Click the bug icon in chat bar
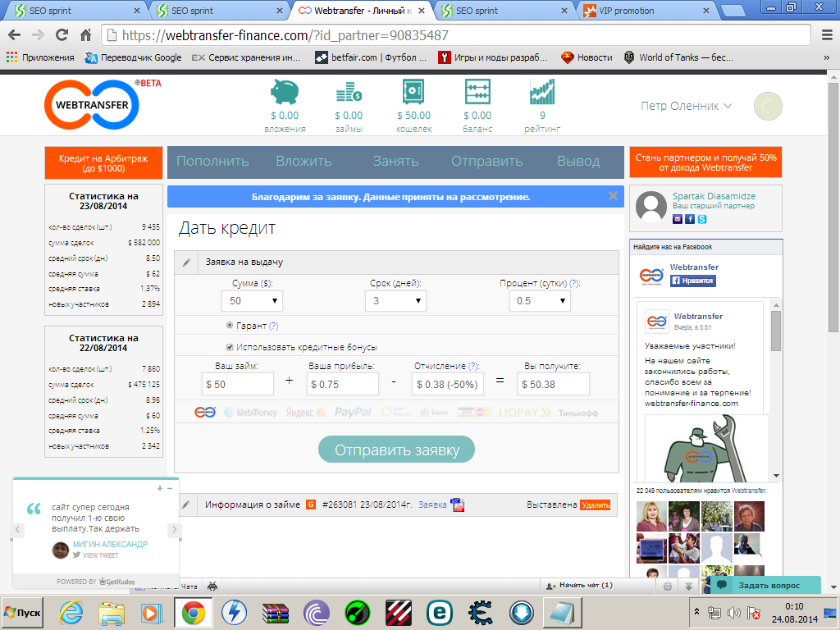Screen dimensions: 840x630 [x=212, y=586]
